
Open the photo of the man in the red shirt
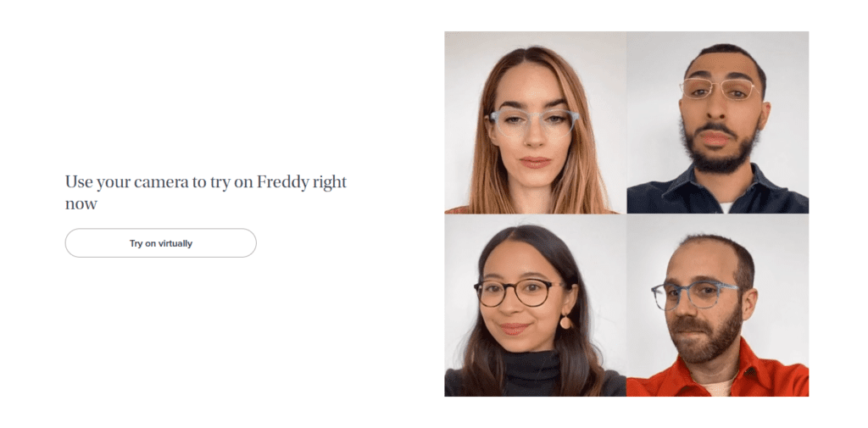point(718,305)
